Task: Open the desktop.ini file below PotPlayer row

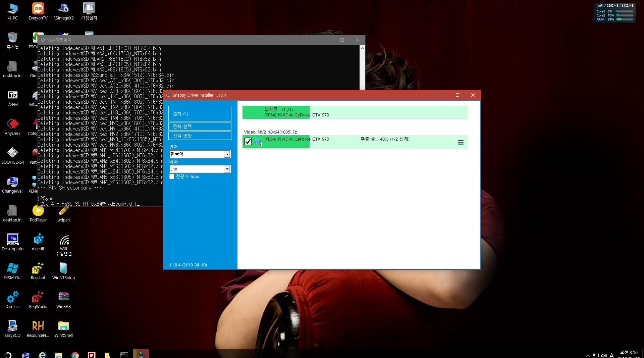Action: (13, 213)
